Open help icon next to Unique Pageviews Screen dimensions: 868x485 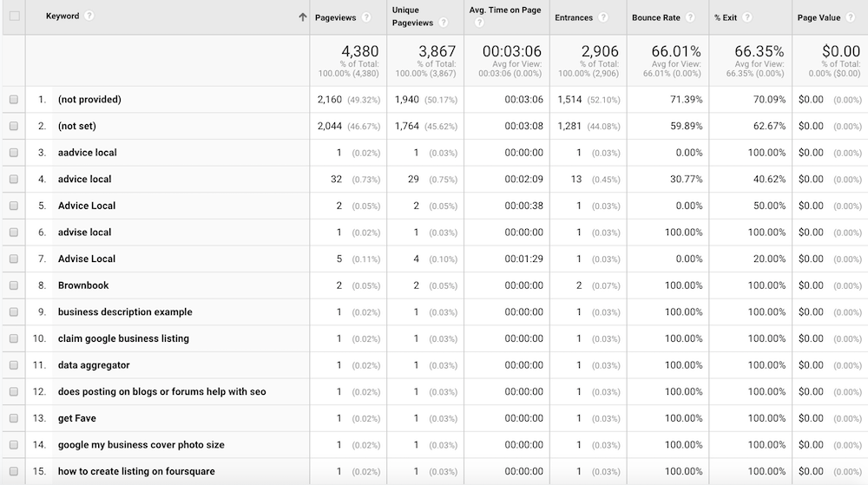tap(444, 23)
